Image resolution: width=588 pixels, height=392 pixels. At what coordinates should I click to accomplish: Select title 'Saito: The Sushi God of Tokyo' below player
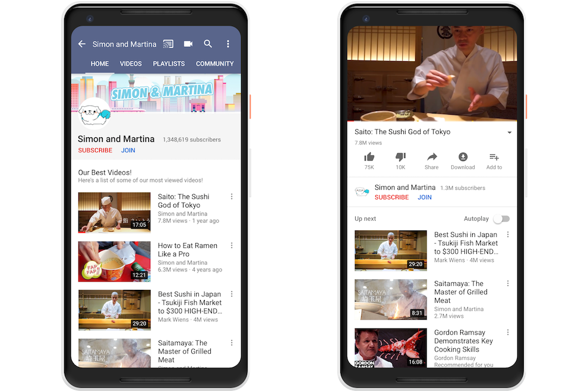point(402,132)
